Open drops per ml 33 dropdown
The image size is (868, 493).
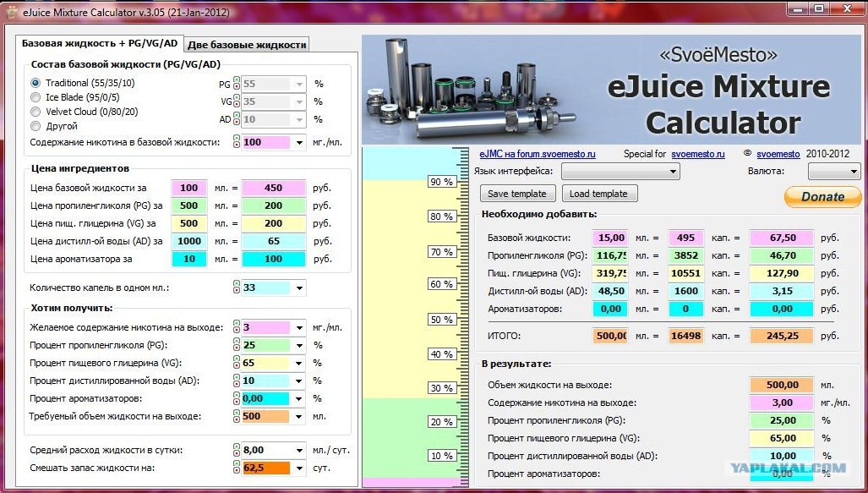[x=299, y=288]
